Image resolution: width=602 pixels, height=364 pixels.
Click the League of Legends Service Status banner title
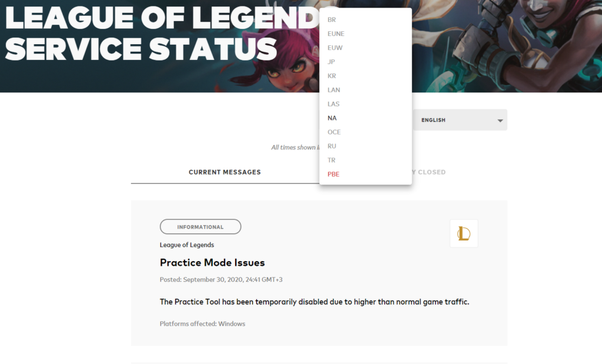[161, 34]
